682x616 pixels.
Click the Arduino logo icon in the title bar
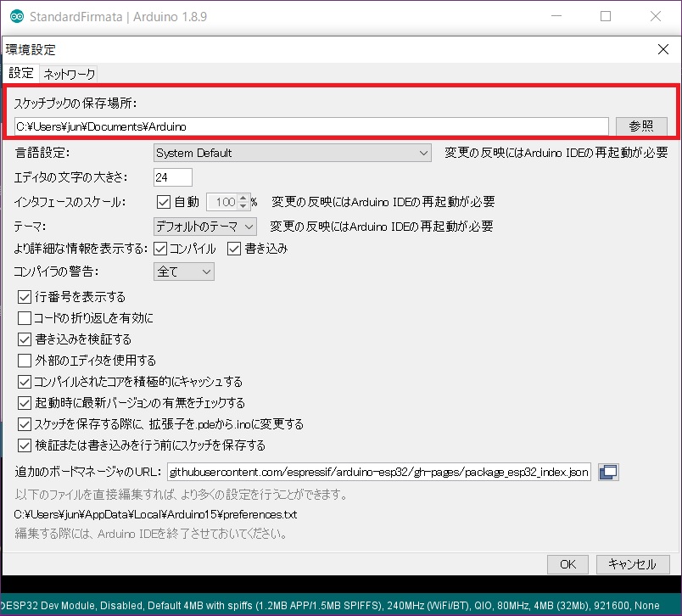pyautogui.click(x=16, y=16)
